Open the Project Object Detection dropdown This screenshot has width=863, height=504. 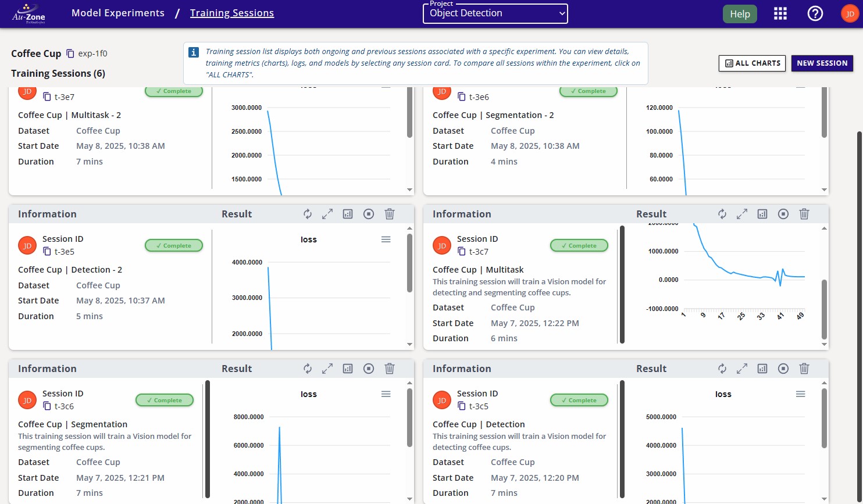[495, 13]
